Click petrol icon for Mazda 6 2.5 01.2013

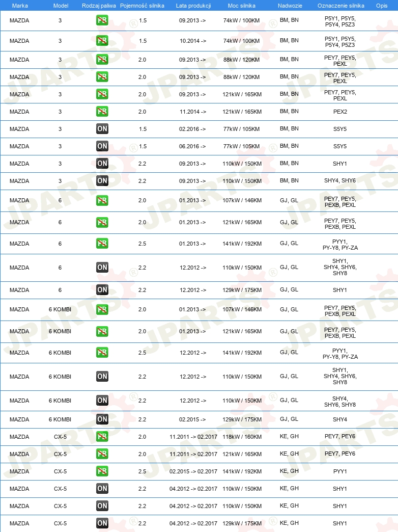pyautogui.click(x=102, y=243)
